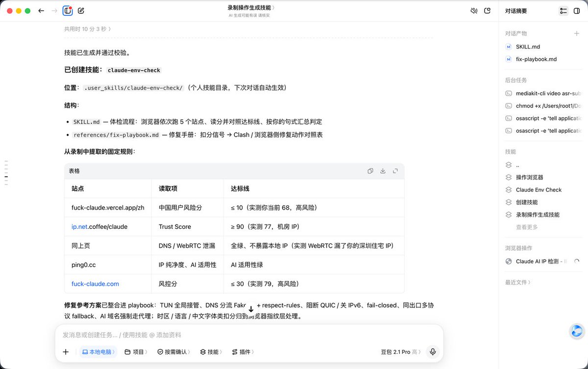The image size is (588, 369).
Task: Switch summary panel to list view
Action: [x=563, y=11]
